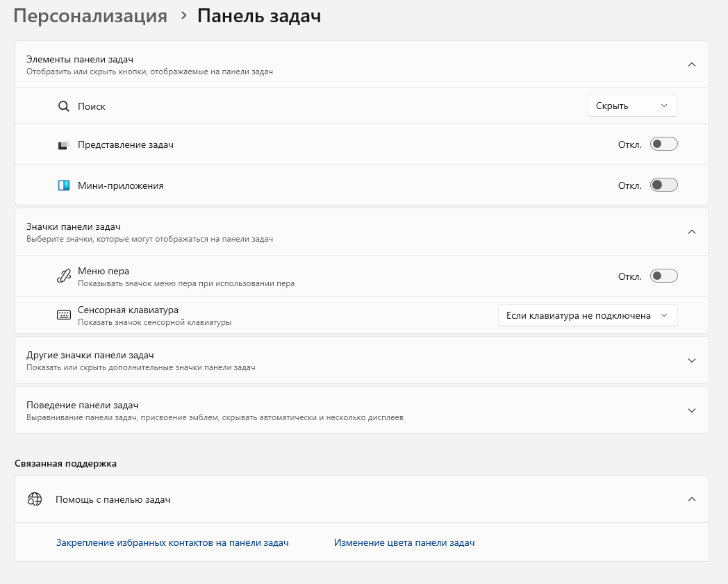Open Изменение цвета панели задач link

[404, 542]
